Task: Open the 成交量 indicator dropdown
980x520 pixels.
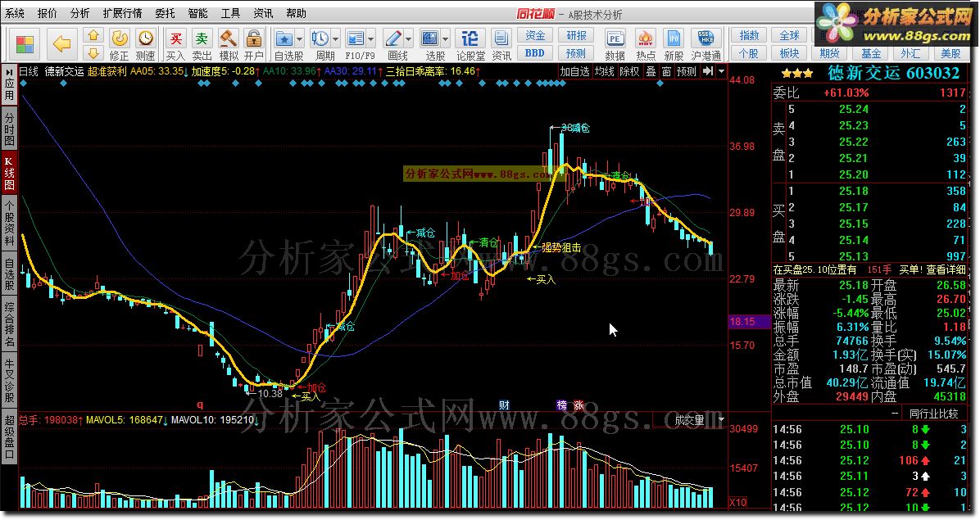Action: point(720,420)
